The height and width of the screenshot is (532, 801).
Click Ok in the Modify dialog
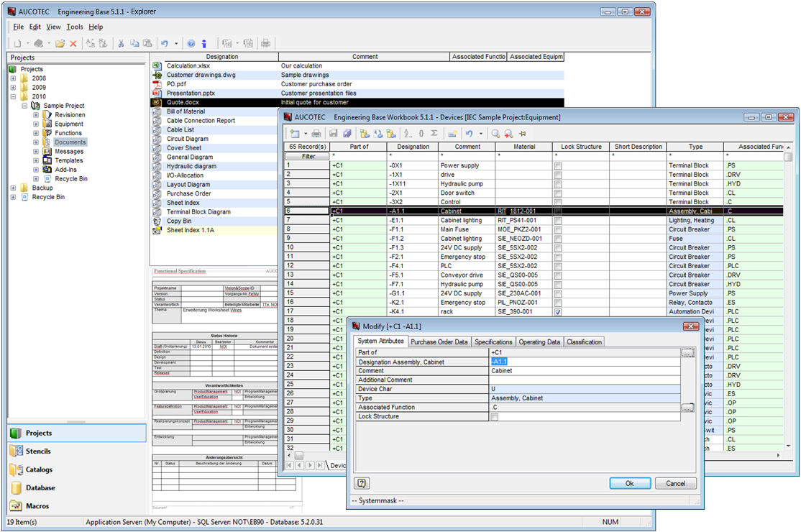[630, 483]
